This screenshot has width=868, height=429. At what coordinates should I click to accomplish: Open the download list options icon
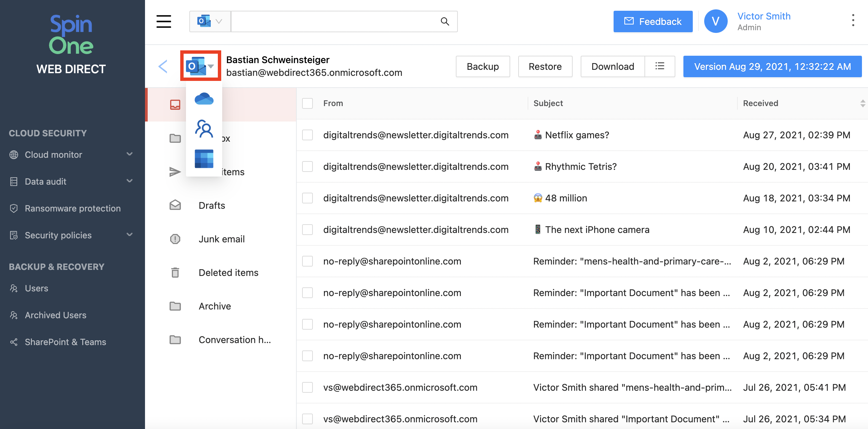[660, 66]
